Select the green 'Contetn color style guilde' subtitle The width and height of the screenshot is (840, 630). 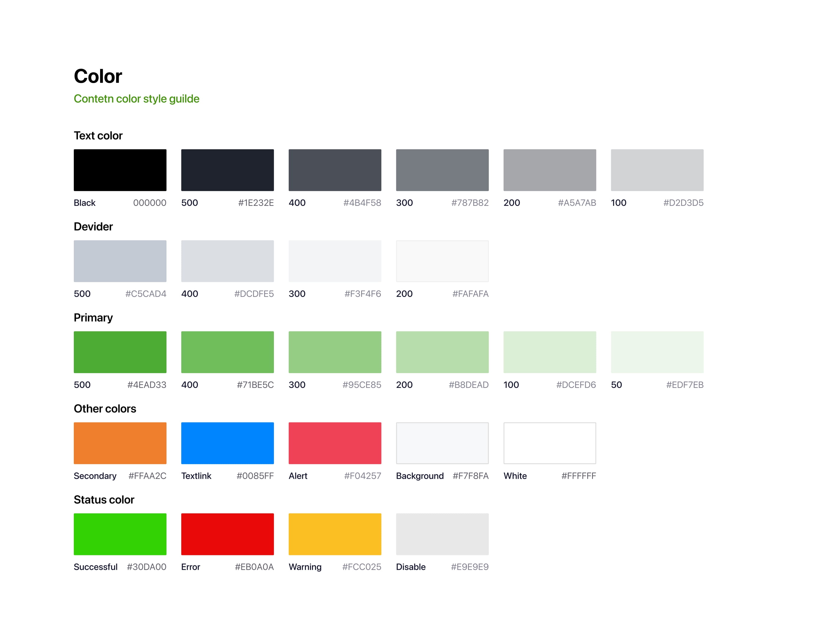click(x=136, y=99)
